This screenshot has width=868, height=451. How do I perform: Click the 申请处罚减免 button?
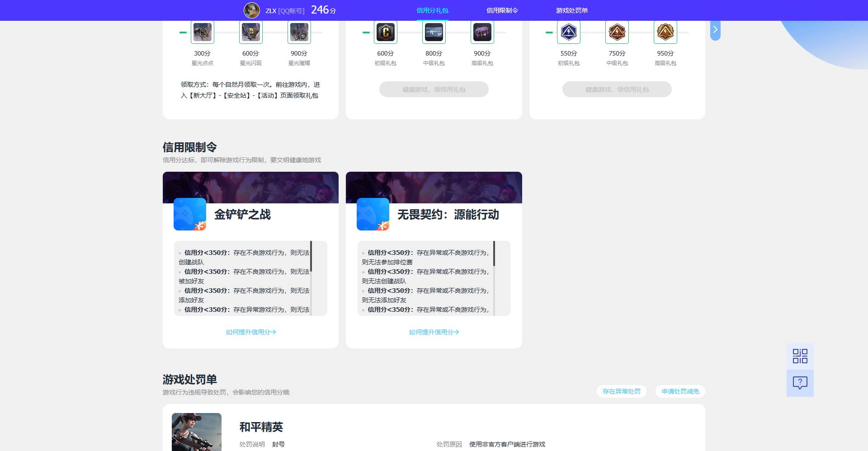[680, 391]
